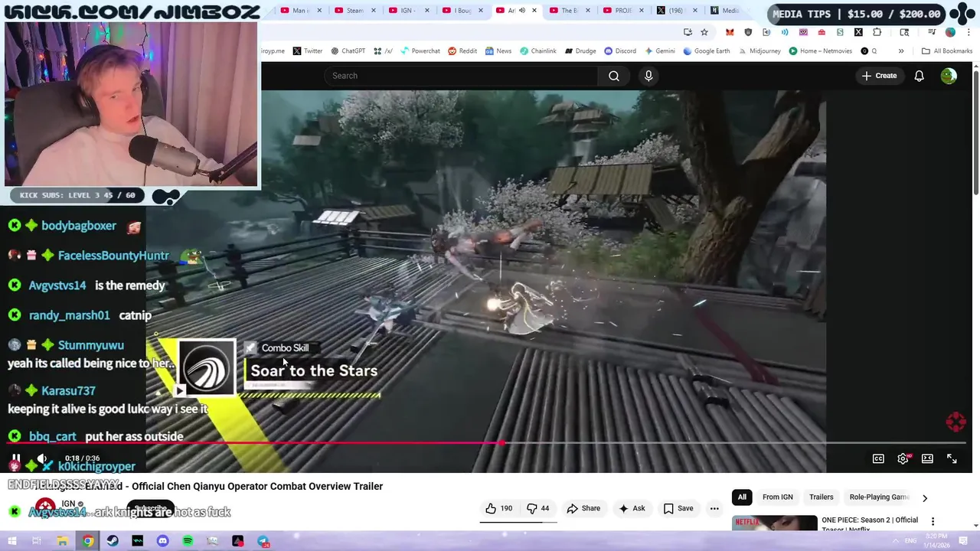Close the IGN browser tab
Viewport: 980px width, 551px height.
pyautogui.click(x=426, y=11)
